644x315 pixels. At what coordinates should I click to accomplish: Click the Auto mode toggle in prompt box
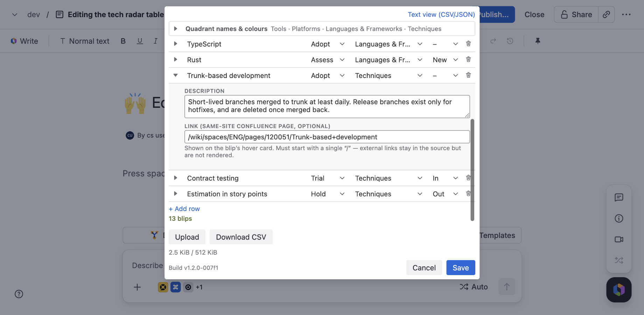click(474, 287)
